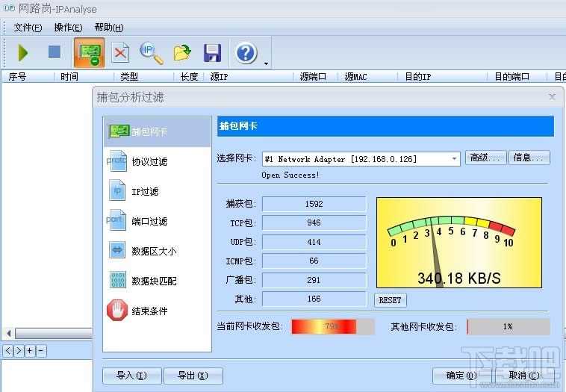566x392 pixels.
Task: Click the 导入(I) button
Action: point(131,376)
